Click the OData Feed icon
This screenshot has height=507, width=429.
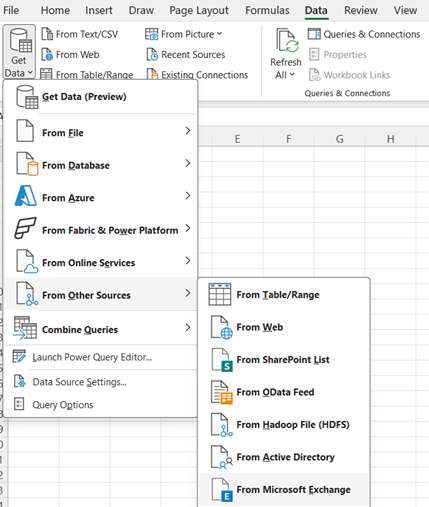pos(222,392)
